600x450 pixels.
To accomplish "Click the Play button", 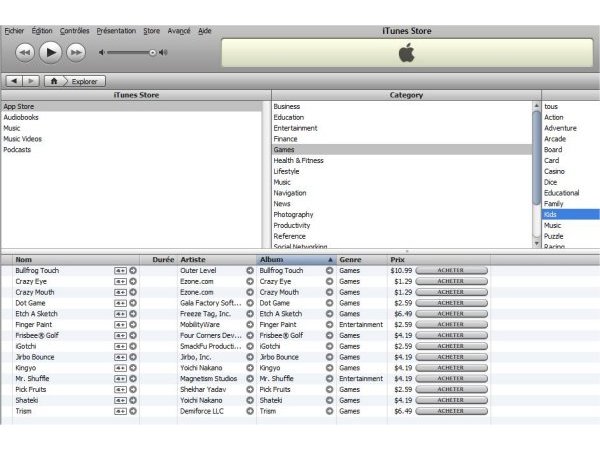I will click(51, 52).
